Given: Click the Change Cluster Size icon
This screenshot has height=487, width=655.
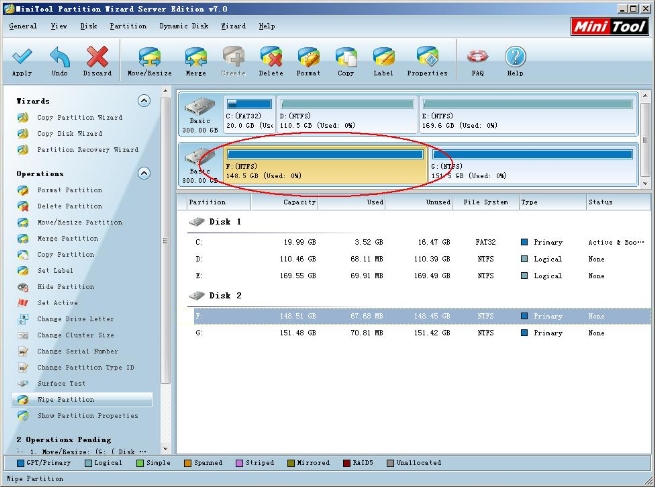Looking at the screenshot, I should 23,335.
